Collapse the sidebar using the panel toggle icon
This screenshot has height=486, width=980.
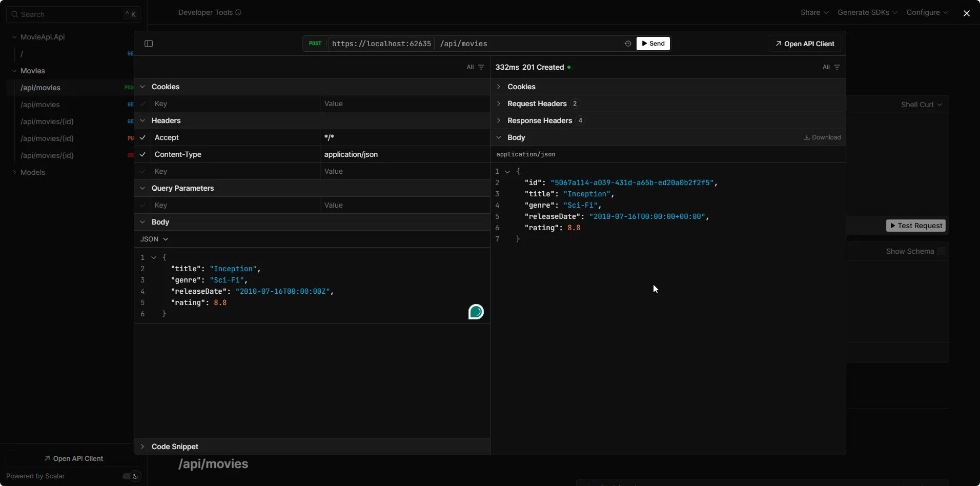pos(148,44)
